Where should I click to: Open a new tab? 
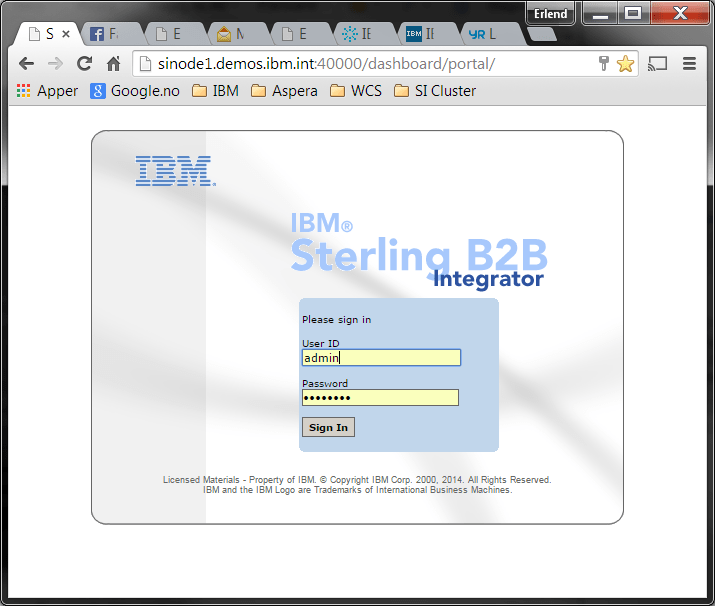541,34
